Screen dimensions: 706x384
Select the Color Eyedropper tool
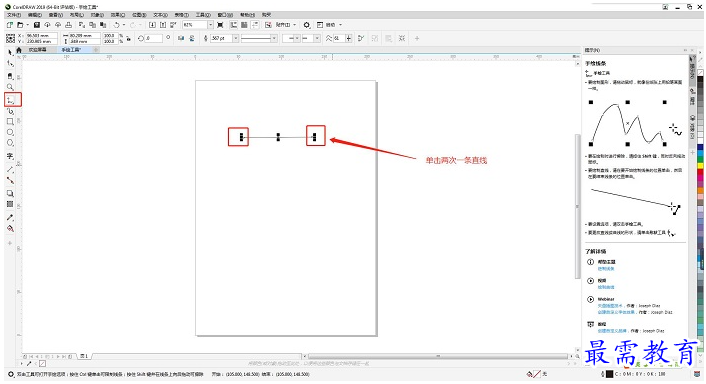click(x=10, y=217)
